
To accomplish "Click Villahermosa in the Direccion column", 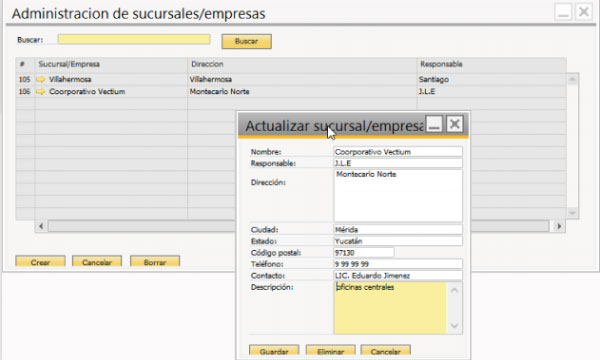I will point(210,80).
